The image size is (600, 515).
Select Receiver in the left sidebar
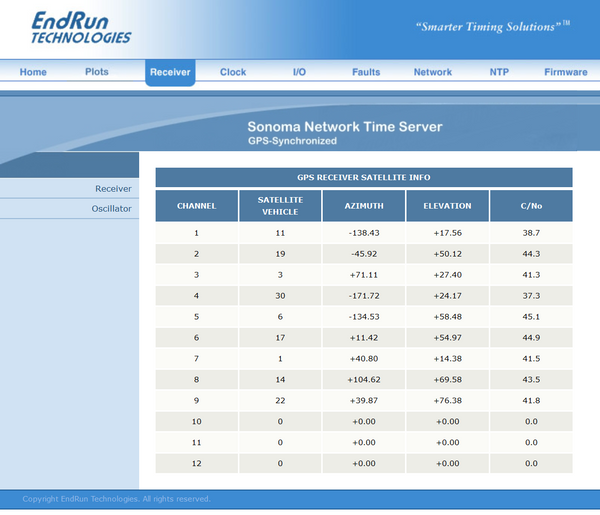click(x=113, y=189)
